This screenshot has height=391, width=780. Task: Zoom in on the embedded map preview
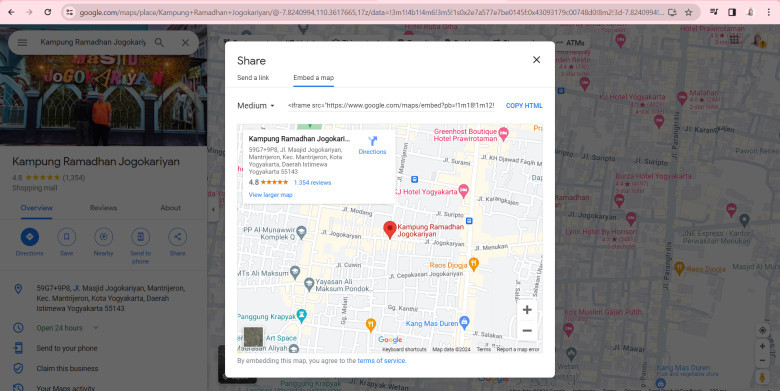click(x=527, y=310)
